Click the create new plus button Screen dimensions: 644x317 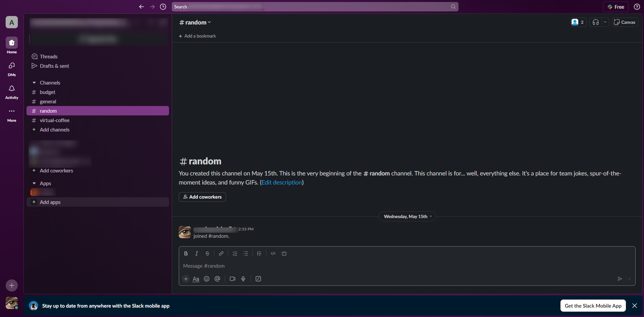[x=12, y=285]
